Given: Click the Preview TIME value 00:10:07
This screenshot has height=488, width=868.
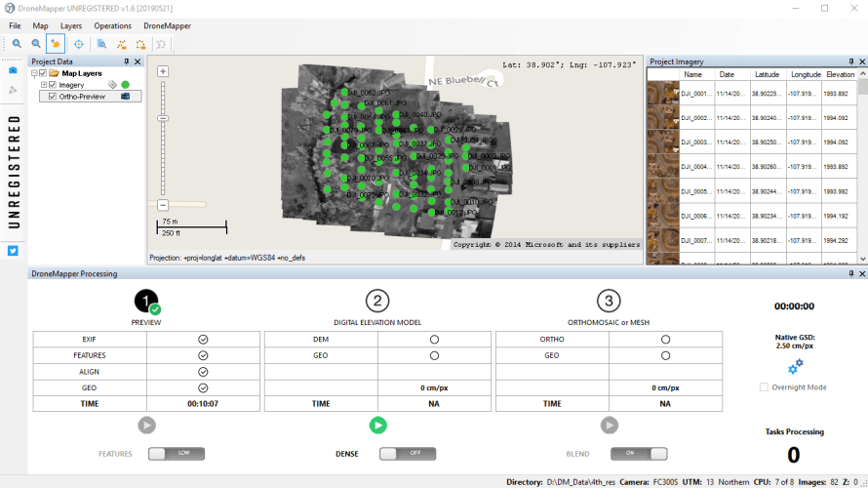Looking at the screenshot, I should [203, 404].
